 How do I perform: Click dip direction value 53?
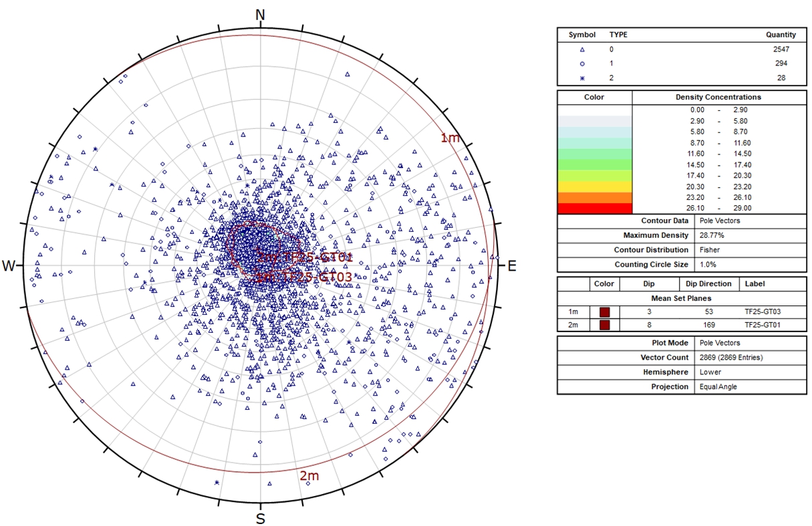(709, 312)
